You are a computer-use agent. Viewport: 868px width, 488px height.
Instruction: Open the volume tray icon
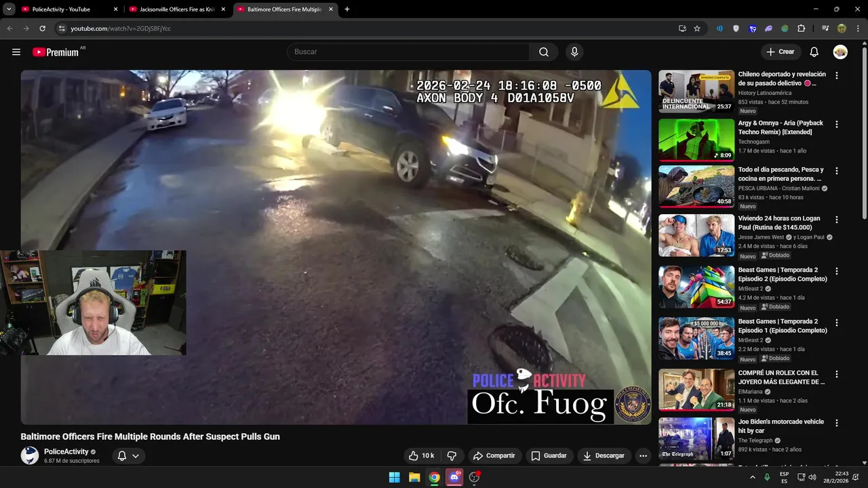pyautogui.click(x=812, y=477)
